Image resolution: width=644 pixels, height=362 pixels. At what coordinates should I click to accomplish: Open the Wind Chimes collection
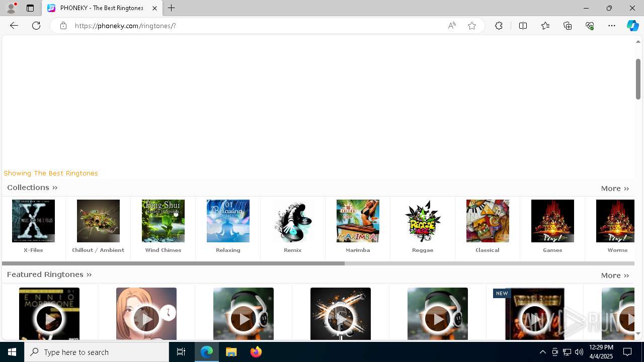163,221
